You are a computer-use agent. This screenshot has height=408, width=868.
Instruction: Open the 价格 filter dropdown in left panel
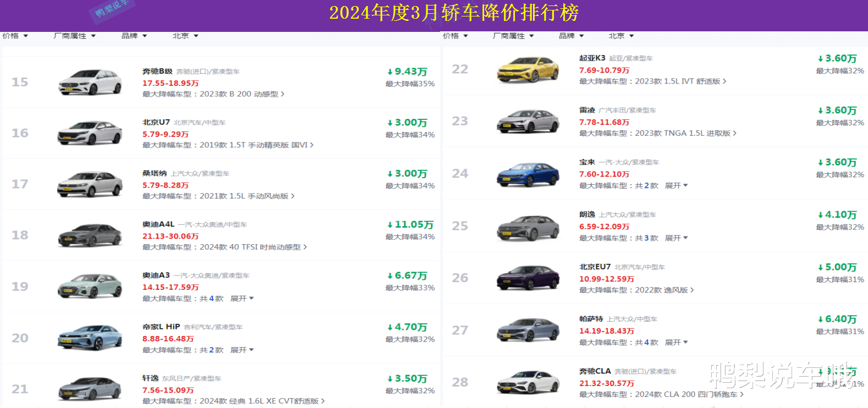pyautogui.click(x=15, y=36)
